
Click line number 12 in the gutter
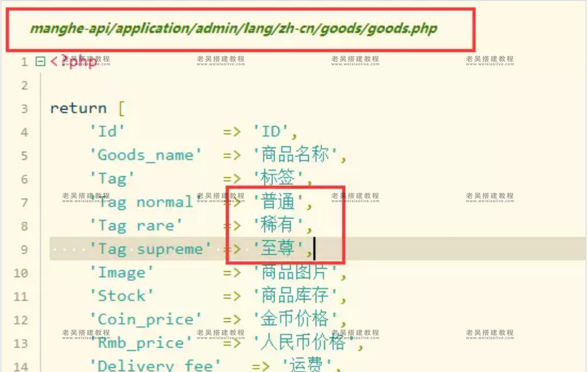[x=21, y=320]
